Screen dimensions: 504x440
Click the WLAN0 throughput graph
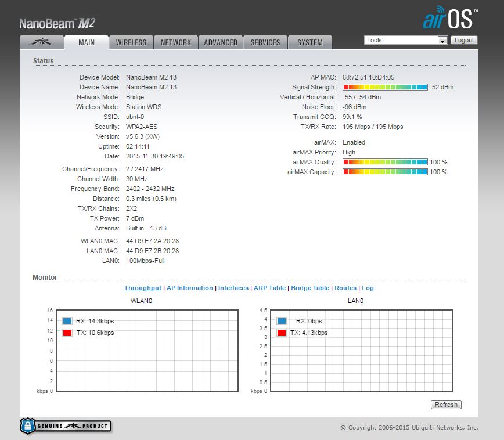[147, 351]
